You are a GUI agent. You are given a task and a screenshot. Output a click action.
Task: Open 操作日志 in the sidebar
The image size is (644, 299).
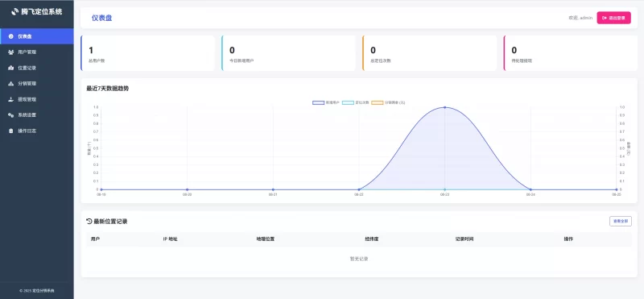tap(37, 131)
